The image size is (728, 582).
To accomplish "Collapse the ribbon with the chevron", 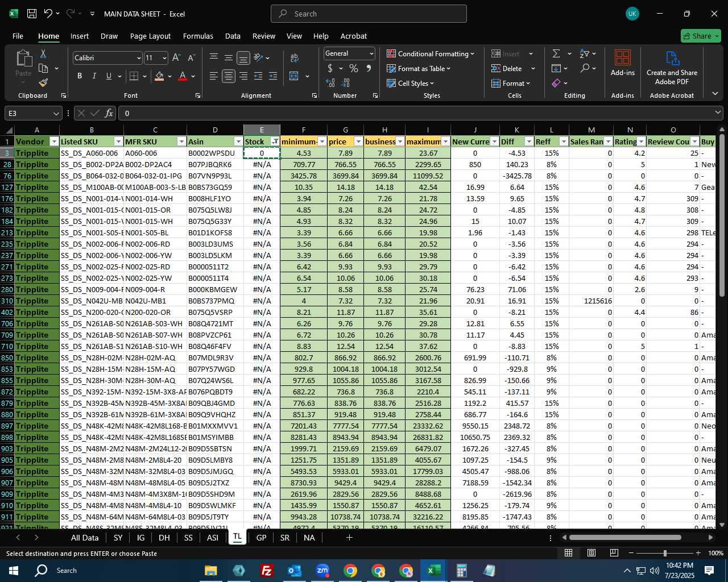I will [715, 94].
